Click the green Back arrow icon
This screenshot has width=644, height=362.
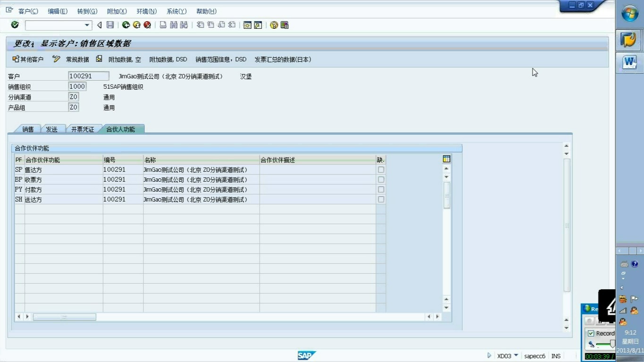pos(126,25)
